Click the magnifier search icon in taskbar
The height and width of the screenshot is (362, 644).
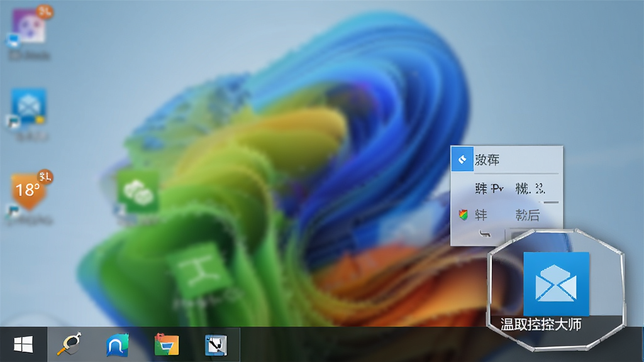tap(69, 344)
